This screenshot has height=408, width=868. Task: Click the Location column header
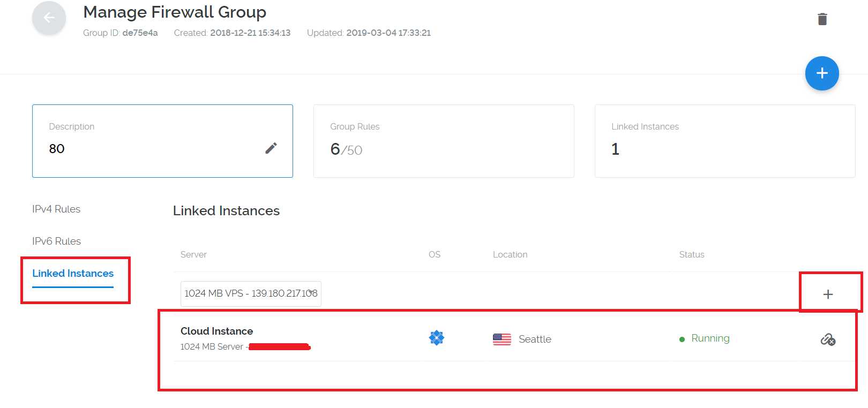(510, 254)
